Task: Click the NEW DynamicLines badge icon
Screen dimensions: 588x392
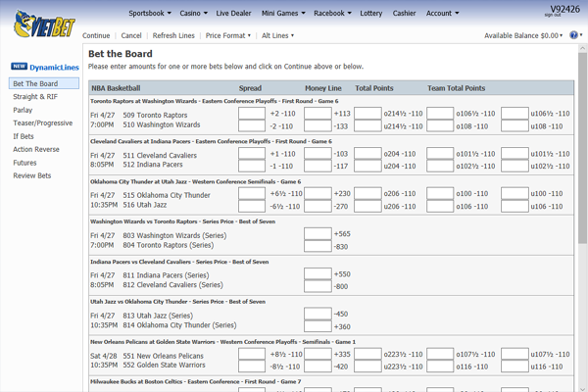Action: tap(20, 67)
